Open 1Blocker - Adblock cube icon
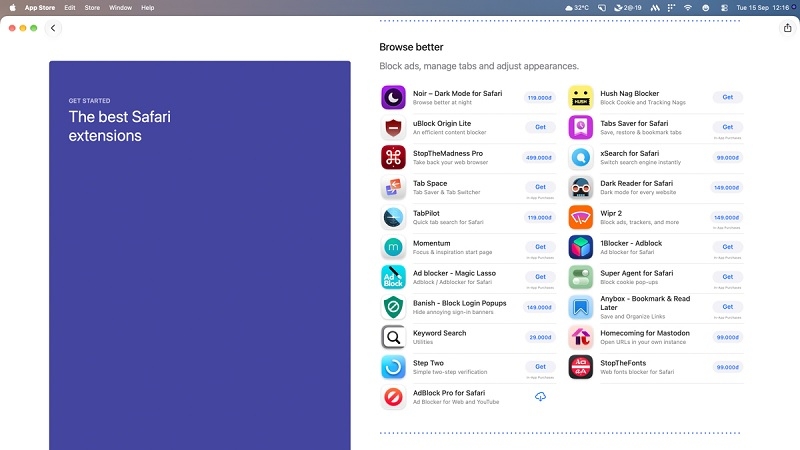The image size is (800, 450). pyautogui.click(x=581, y=247)
